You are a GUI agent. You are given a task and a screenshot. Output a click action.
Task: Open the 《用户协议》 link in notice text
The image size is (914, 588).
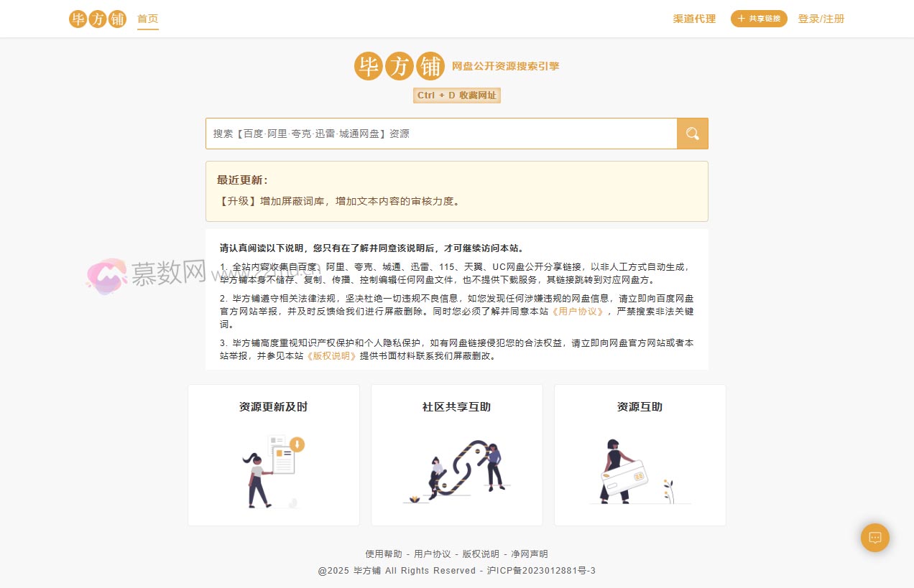[x=578, y=311]
